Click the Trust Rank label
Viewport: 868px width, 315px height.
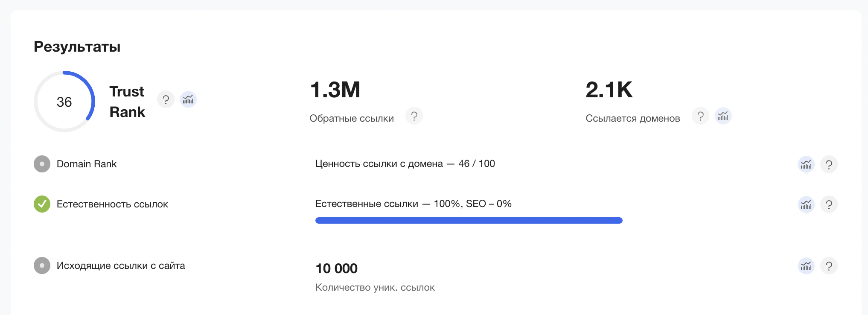[x=127, y=101]
